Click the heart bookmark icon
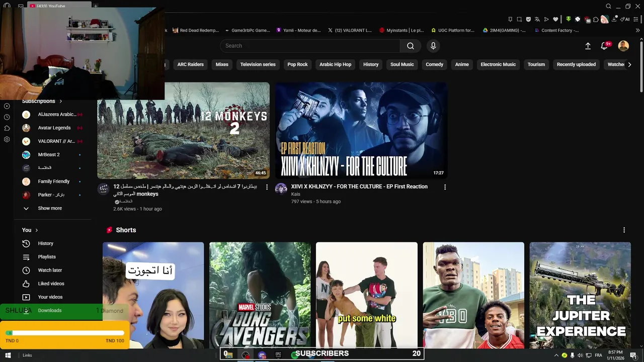This screenshot has height=362, width=644. click(x=555, y=19)
